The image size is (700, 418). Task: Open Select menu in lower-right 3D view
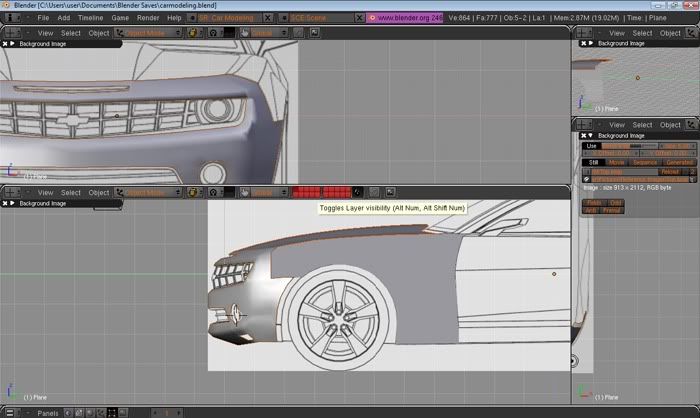tap(642, 125)
